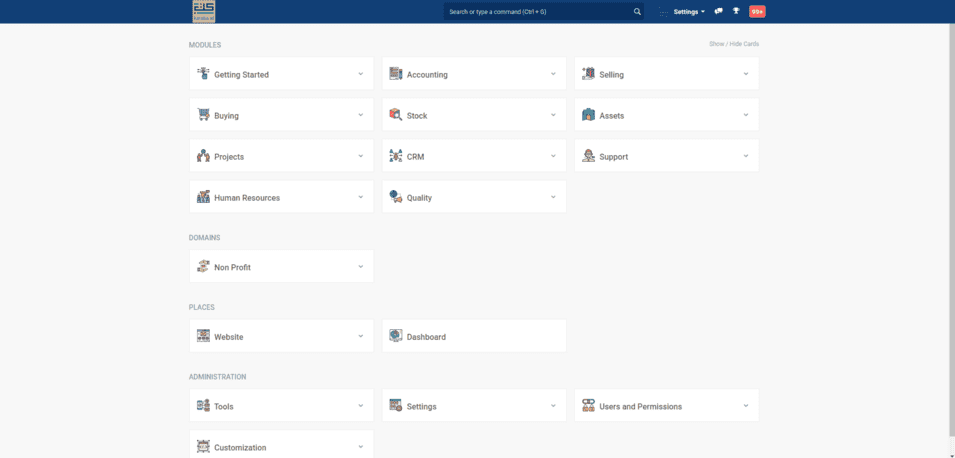
Task: Open the Users and Permissions link
Action: pos(641,406)
